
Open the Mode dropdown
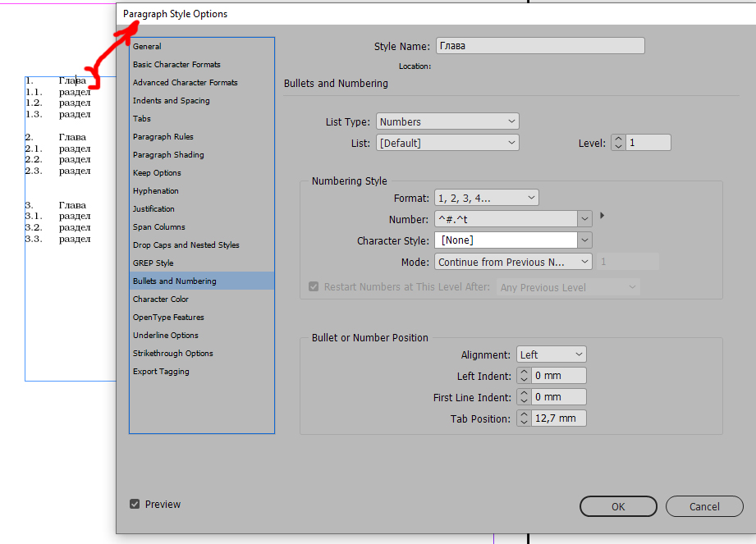(x=513, y=262)
